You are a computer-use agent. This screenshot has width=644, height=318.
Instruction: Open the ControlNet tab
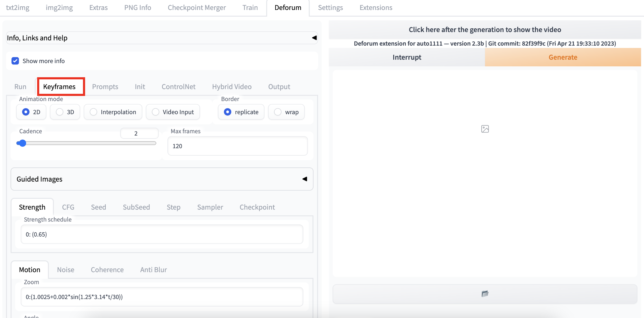[178, 87]
